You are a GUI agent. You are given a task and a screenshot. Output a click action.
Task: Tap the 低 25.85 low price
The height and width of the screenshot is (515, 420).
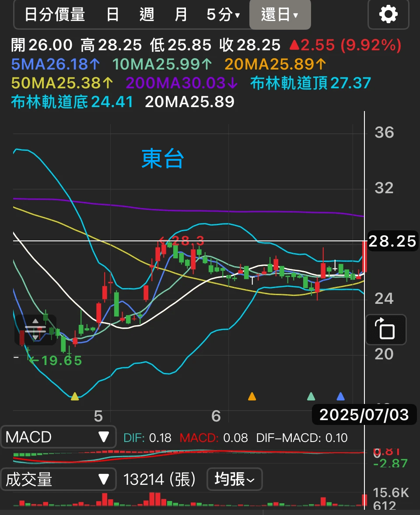(180, 45)
